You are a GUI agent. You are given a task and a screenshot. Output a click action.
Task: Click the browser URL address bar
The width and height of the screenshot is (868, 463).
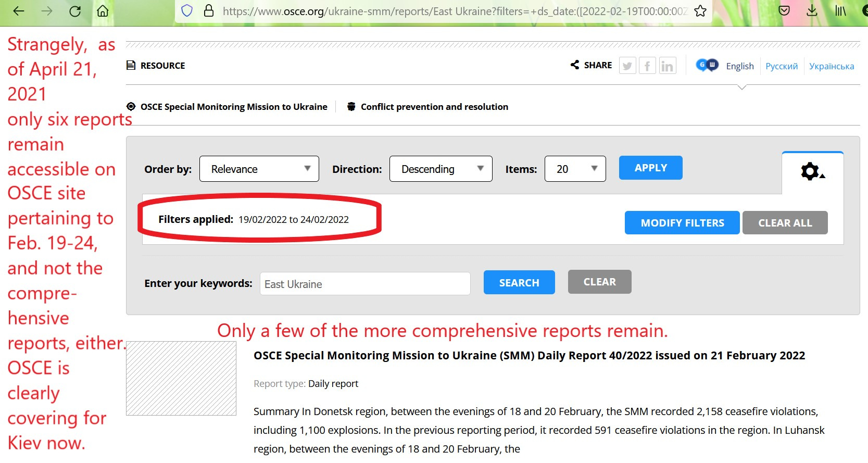pyautogui.click(x=455, y=11)
